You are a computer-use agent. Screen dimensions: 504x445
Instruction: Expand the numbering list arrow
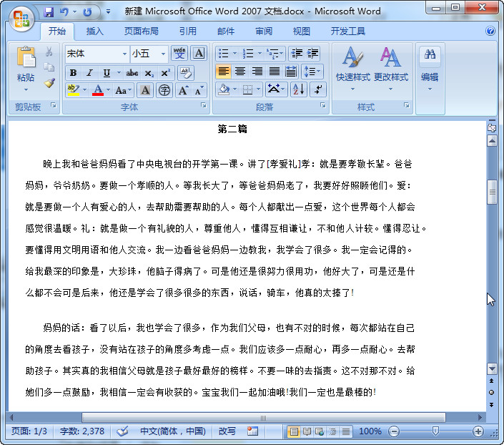coord(260,54)
